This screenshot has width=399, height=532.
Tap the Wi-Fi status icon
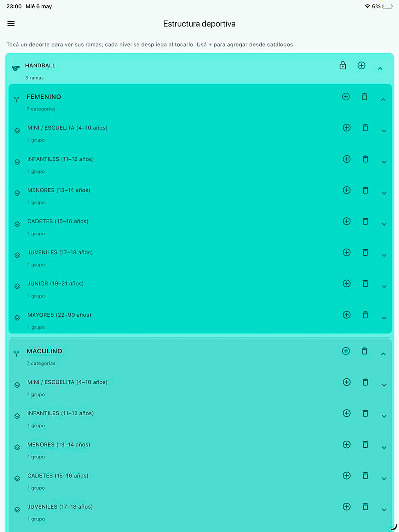[x=367, y=6]
